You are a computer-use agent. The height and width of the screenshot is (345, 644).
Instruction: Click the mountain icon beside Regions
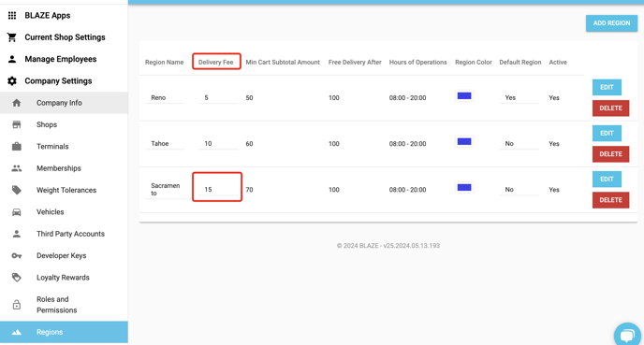(17, 332)
